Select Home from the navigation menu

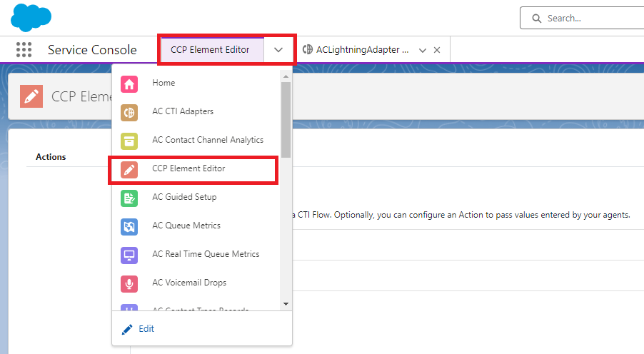(196, 83)
